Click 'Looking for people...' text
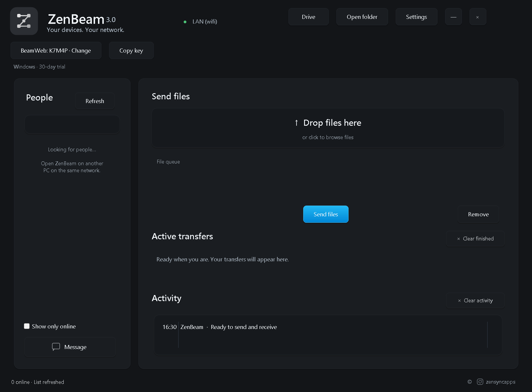The width and height of the screenshot is (532, 392). (x=72, y=150)
